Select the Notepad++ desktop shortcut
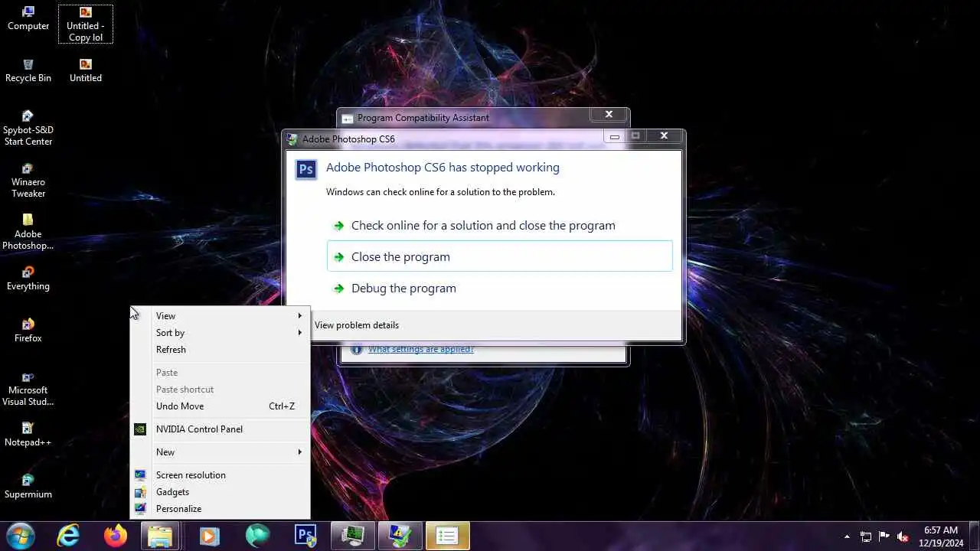 (28, 435)
